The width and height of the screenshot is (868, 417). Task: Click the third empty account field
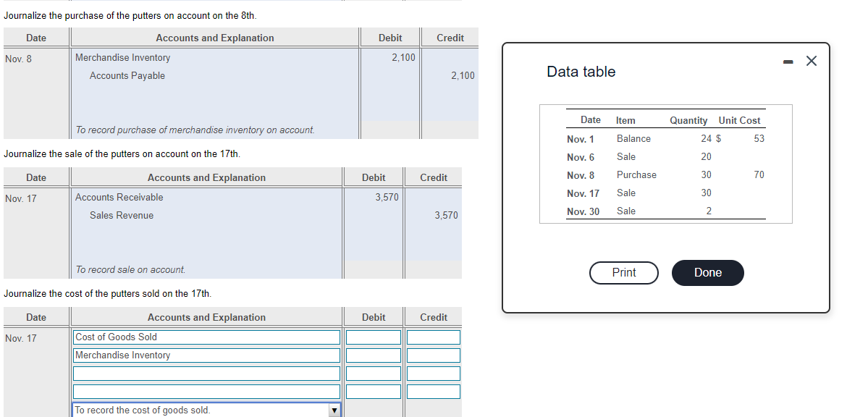coord(207,374)
